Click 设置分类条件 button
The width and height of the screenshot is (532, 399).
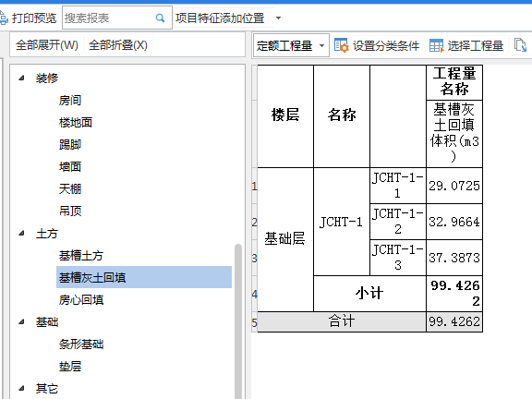coord(377,45)
